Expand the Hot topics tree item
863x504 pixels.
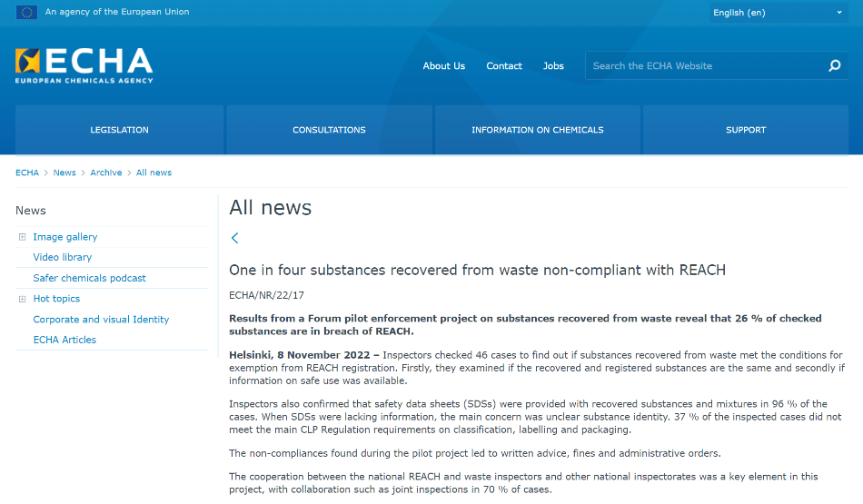[23, 299]
